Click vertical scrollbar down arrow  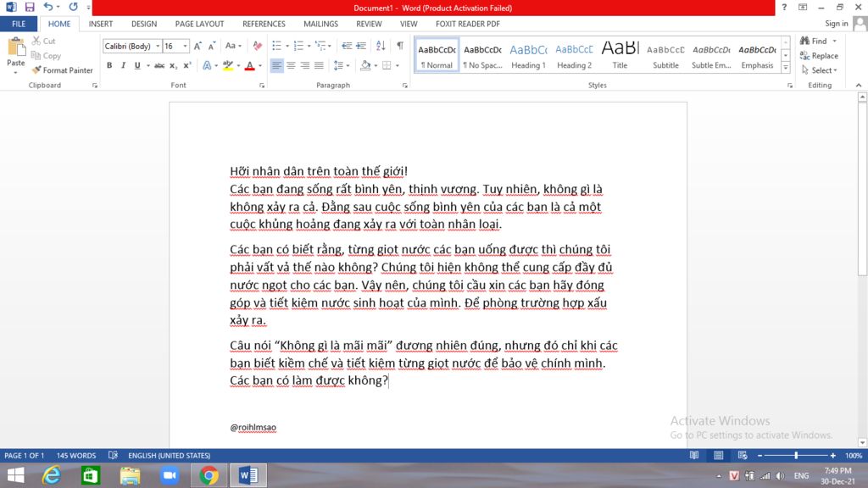click(862, 442)
